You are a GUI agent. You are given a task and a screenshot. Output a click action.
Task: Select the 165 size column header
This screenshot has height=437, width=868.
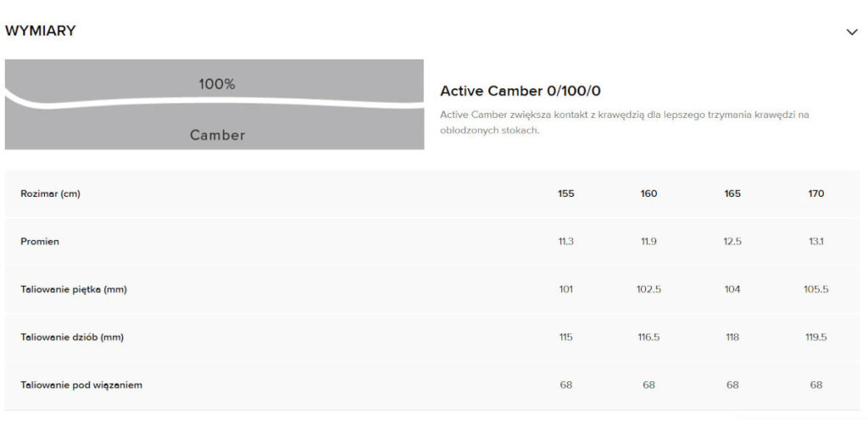732,193
